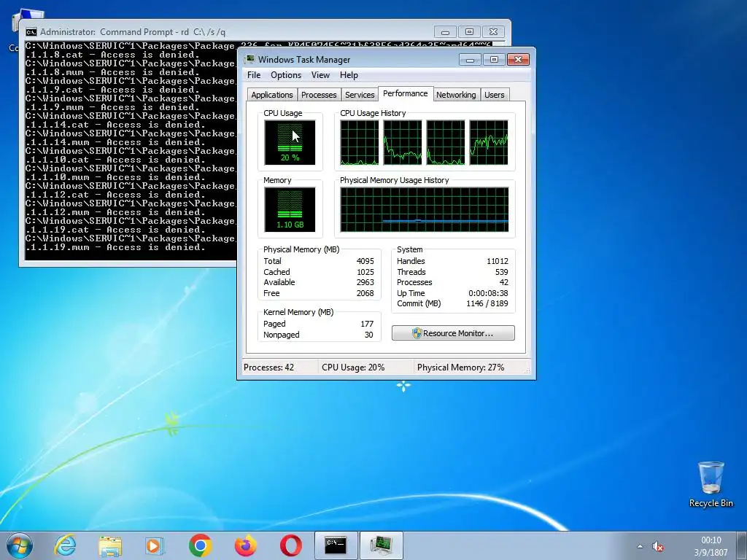Screen dimensions: 747x560
Task: Click Handles value 11012
Action: coord(498,261)
